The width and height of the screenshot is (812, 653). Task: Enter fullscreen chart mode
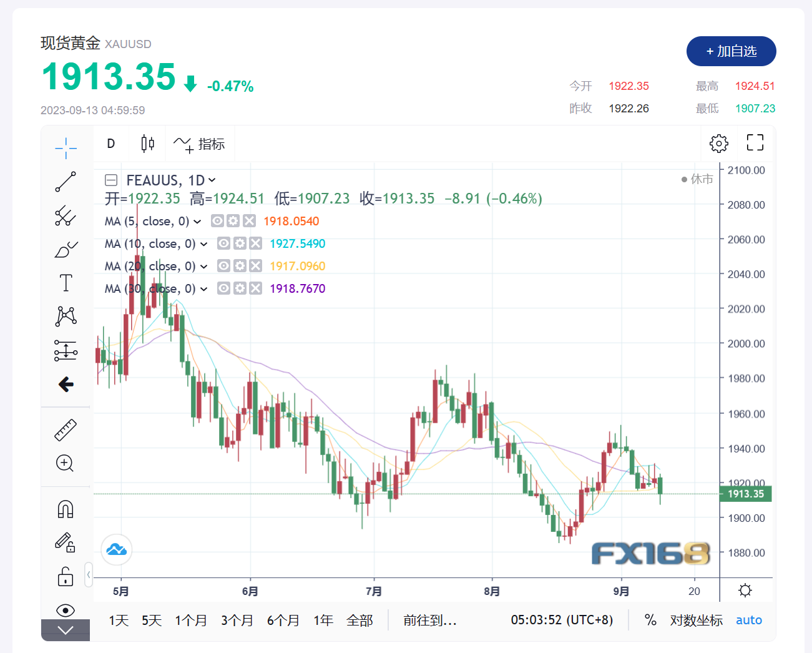[755, 143]
